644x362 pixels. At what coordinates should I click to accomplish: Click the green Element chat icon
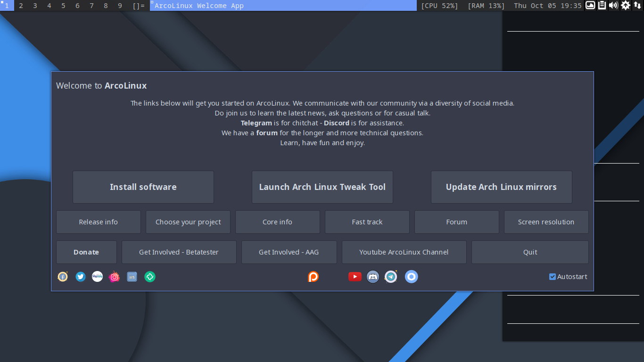pyautogui.click(x=150, y=277)
